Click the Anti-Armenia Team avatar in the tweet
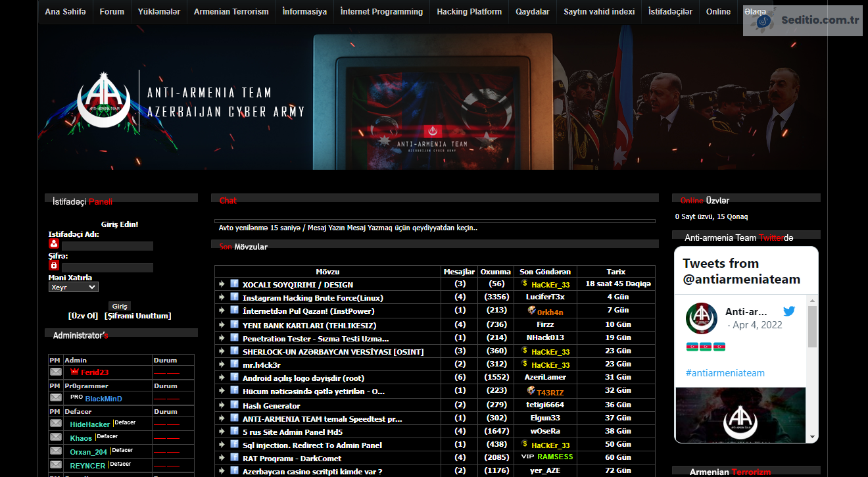Screen dimensions: 868x477 (x=702, y=318)
